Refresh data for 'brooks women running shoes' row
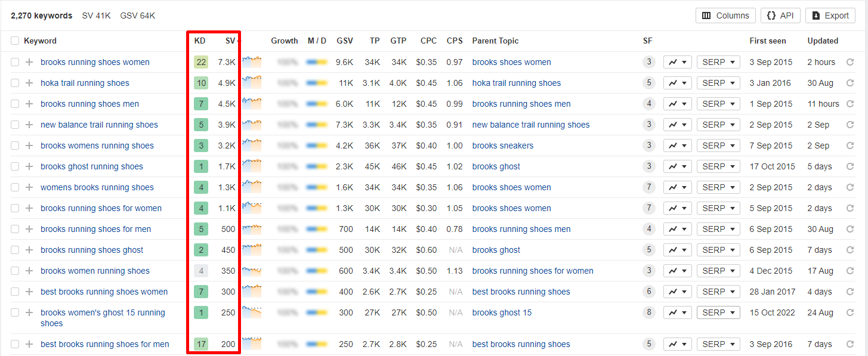Viewport: 868px width, 356px height. (x=850, y=271)
